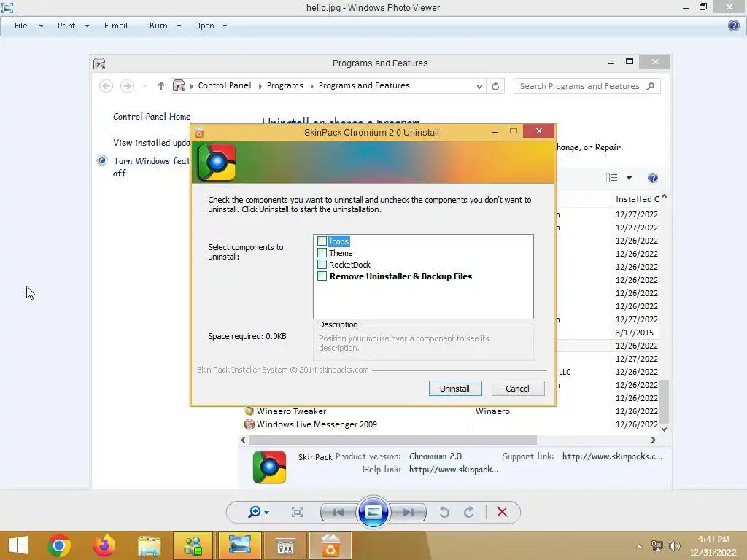Expand the view options dropdown arrow

click(629, 178)
